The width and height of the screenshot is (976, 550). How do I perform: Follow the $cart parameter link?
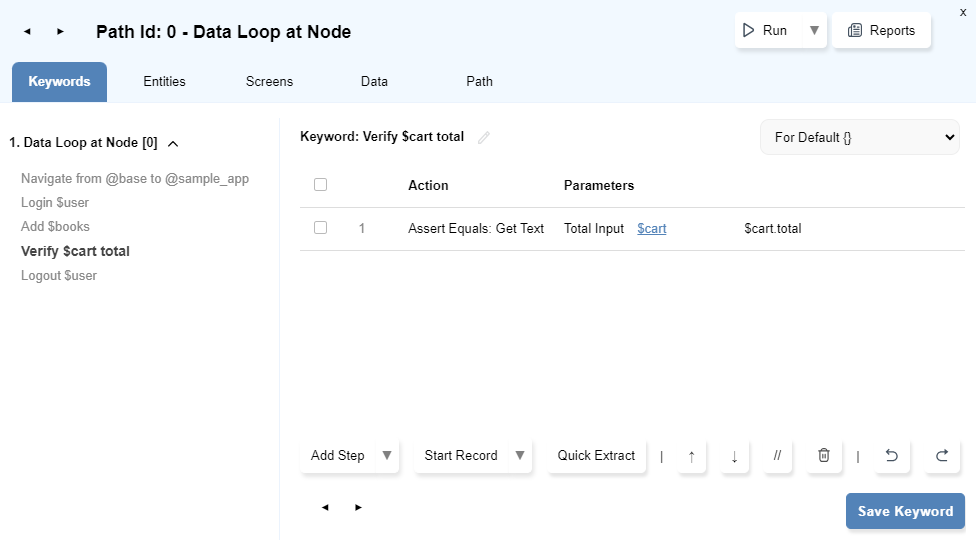click(651, 229)
